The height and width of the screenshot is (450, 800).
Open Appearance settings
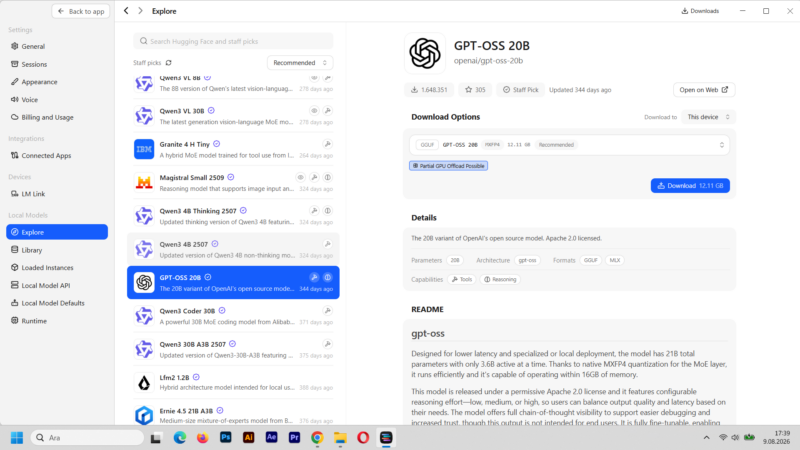point(57,82)
